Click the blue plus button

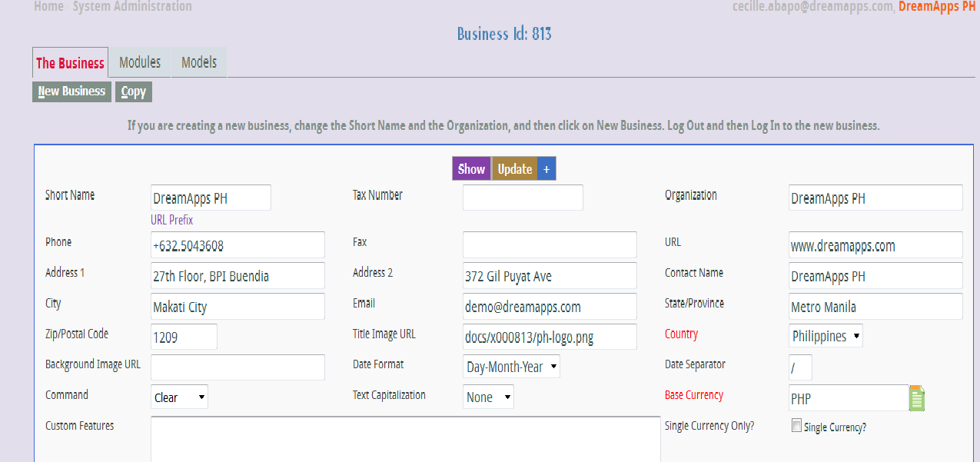coord(546,169)
